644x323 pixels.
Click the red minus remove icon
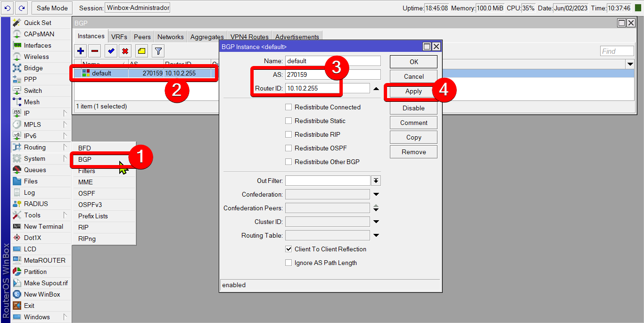tap(95, 51)
